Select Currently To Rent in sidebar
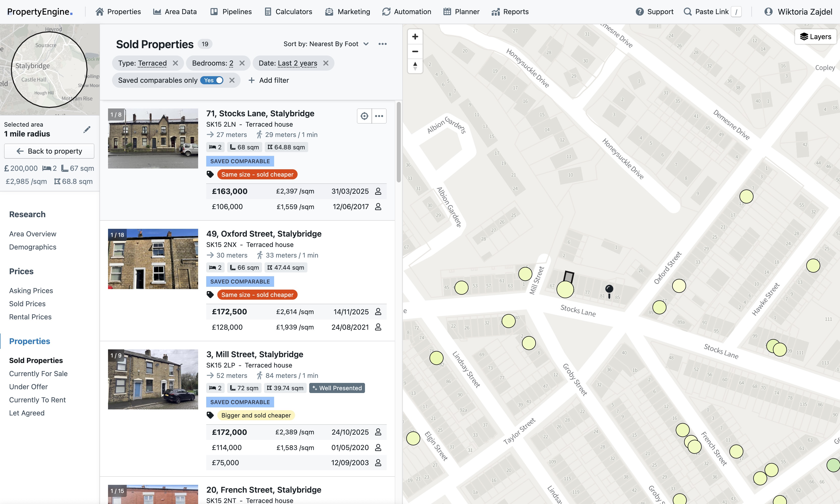 tap(37, 400)
